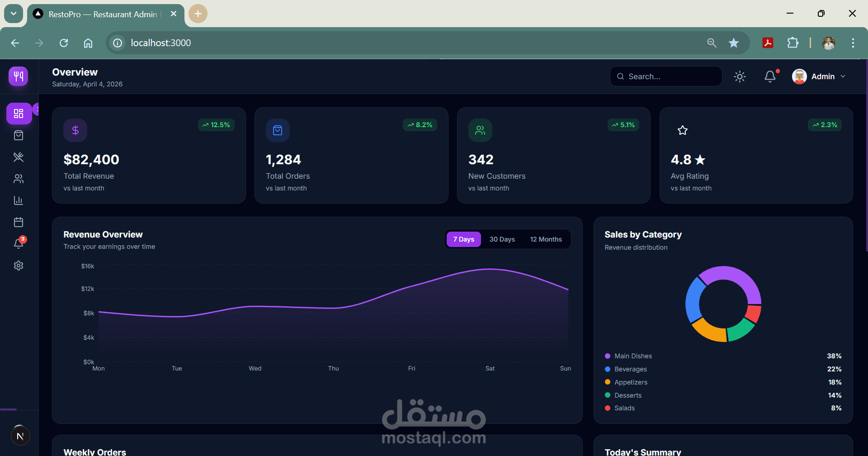The width and height of the screenshot is (868, 456).
Task: Click the Admin avatar picture
Action: (799, 76)
